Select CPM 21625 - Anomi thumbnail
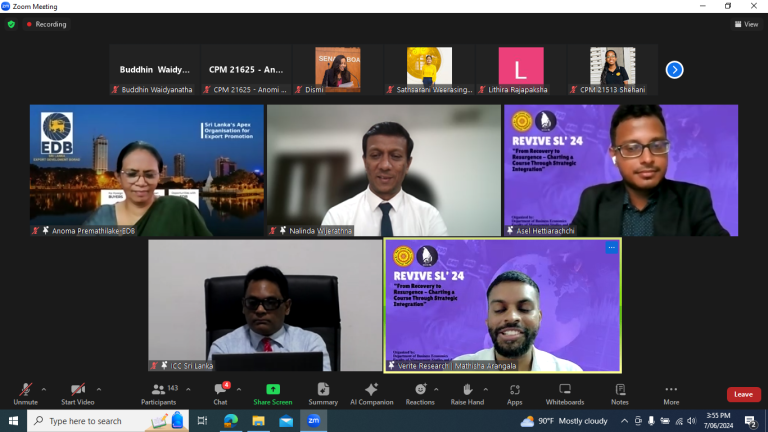 pos(246,70)
